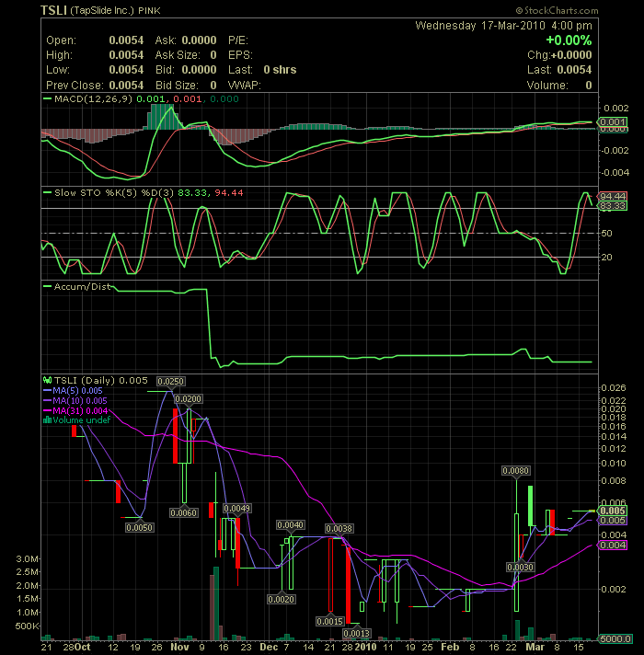Select the High price value
This screenshot has height=655, width=644.
pos(126,55)
